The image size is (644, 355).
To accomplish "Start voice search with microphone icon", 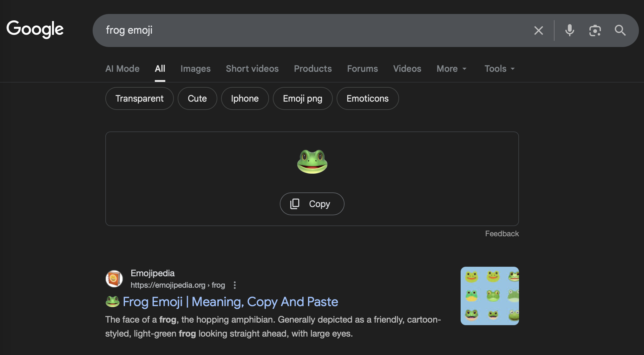I will pyautogui.click(x=569, y=30).
